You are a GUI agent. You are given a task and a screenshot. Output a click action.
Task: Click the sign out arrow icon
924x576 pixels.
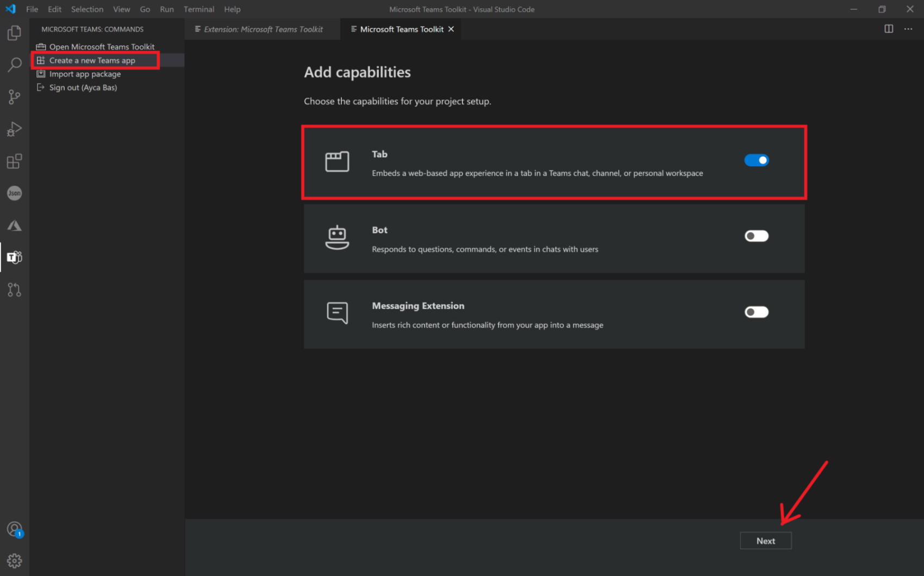point(41,87)
